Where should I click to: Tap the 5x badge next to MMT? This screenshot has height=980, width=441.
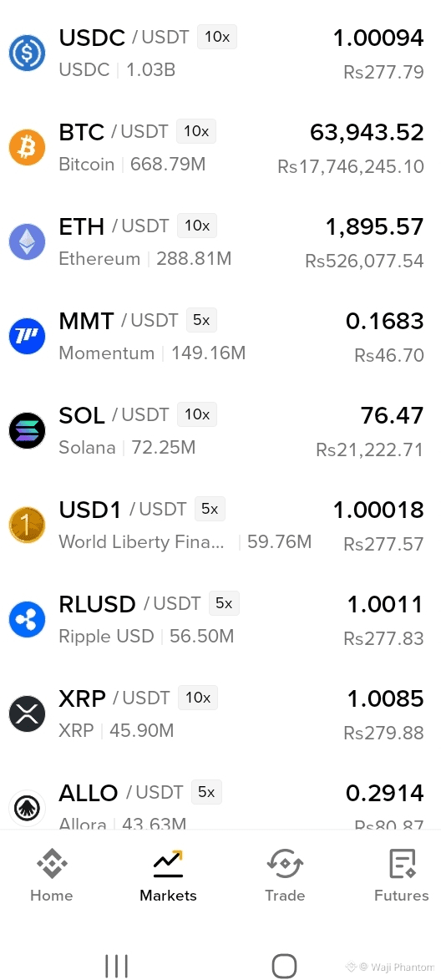pyautogui.click(x=201, y=320)
